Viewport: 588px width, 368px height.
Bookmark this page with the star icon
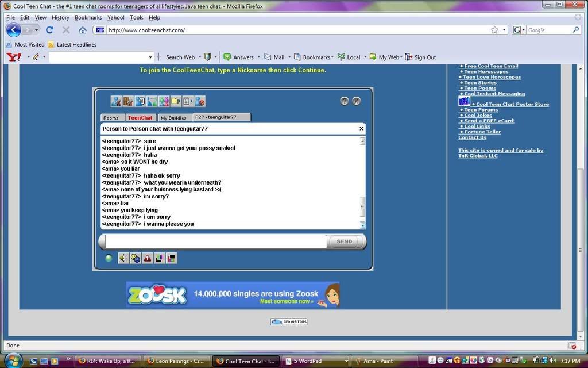(494, 30)
